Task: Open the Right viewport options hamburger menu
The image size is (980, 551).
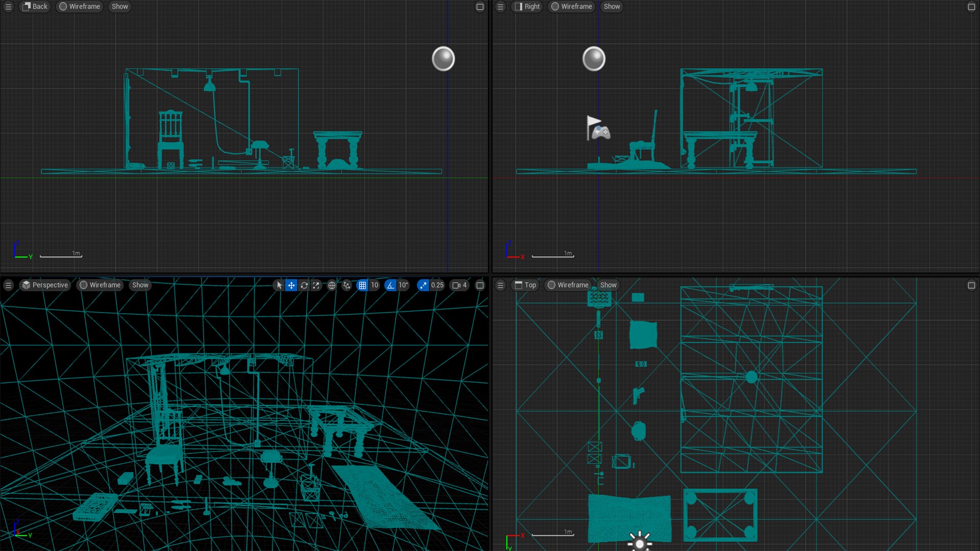Action: (x=500, y=7)
